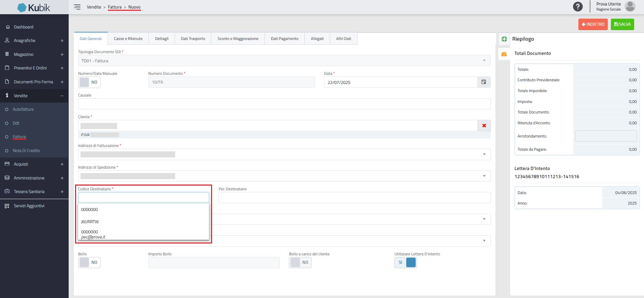Click the Amministrazione database icon
644x298 pixels.
point(7,178)
